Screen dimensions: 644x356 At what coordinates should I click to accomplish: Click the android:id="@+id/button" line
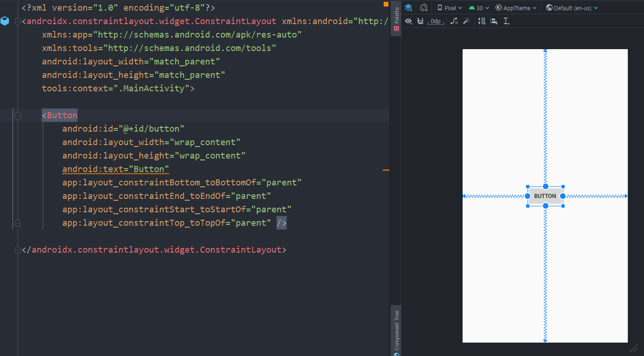coord(123,129)
